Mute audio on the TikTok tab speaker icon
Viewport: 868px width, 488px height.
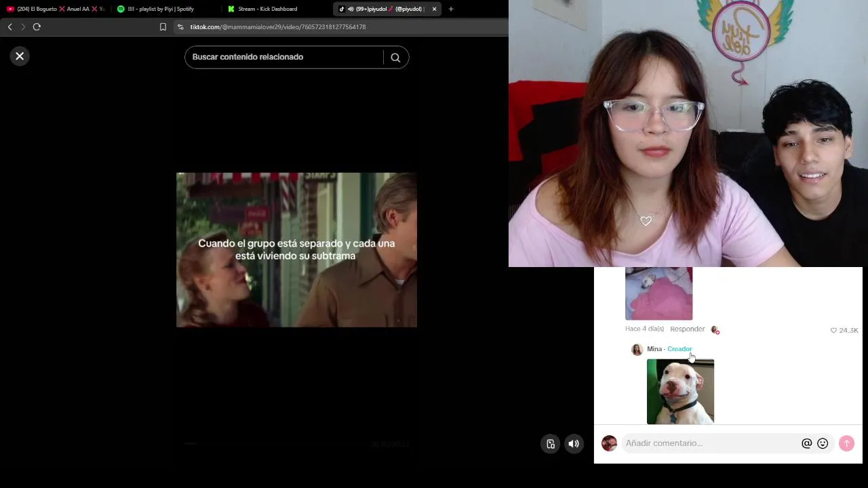[x=350, y=9]
